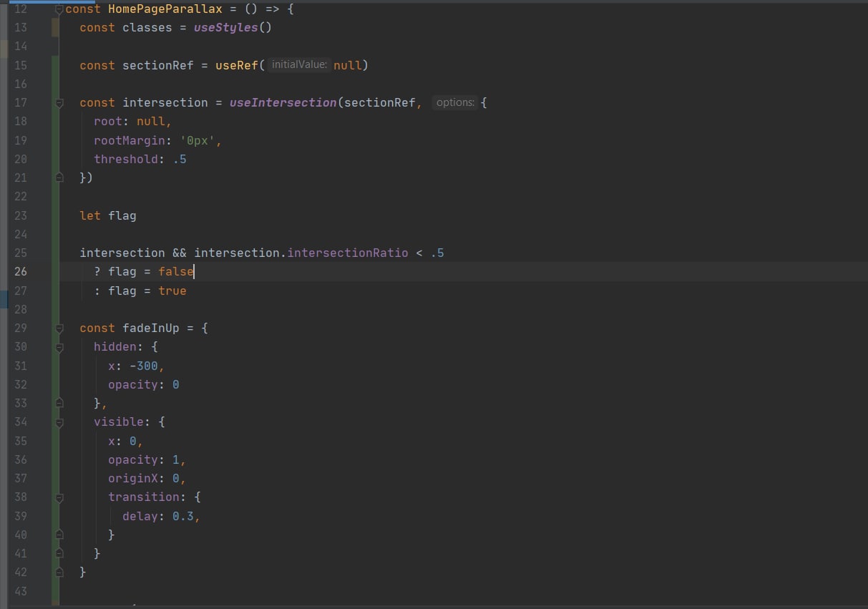This screenshot has width=868, height=609.
Task: Click the threshold property name
Action: click(x=126, y=159)
